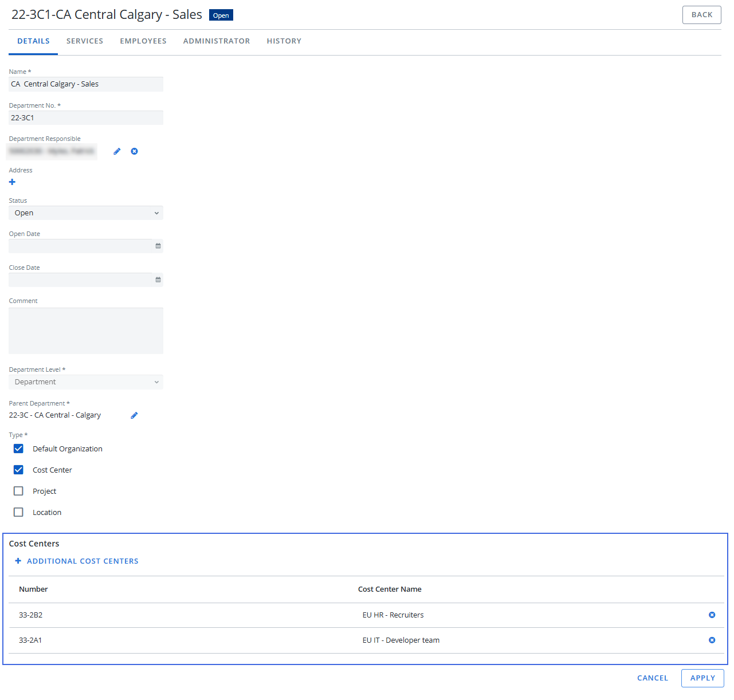734x700 pixels.
Task: Open the Status dropdown
Action: [86, 213]
